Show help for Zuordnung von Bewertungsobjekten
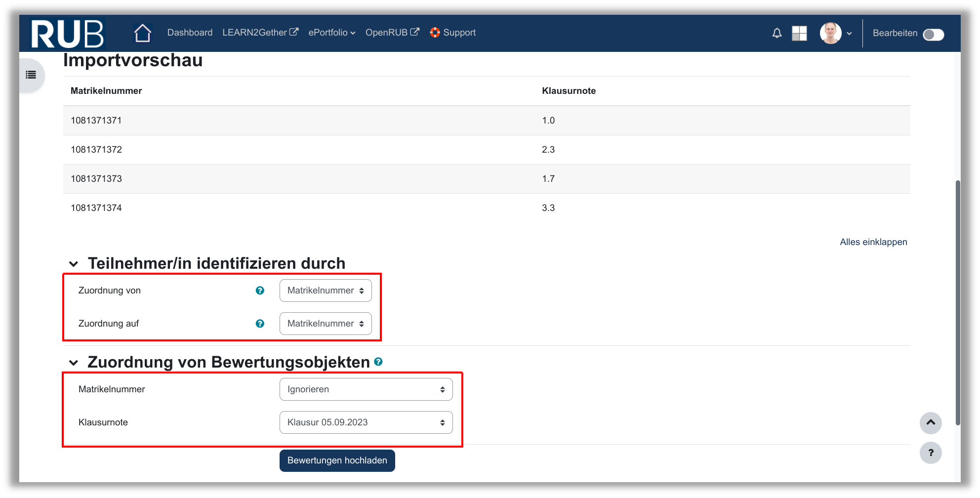The width and height of the screenshot is (980, 498). [378, 362]
